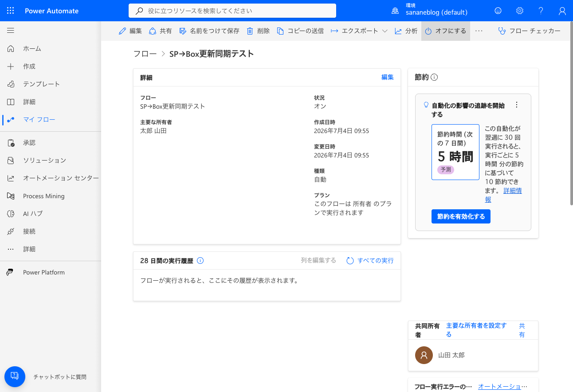Click the 種類 value 自動

(320, 180)
